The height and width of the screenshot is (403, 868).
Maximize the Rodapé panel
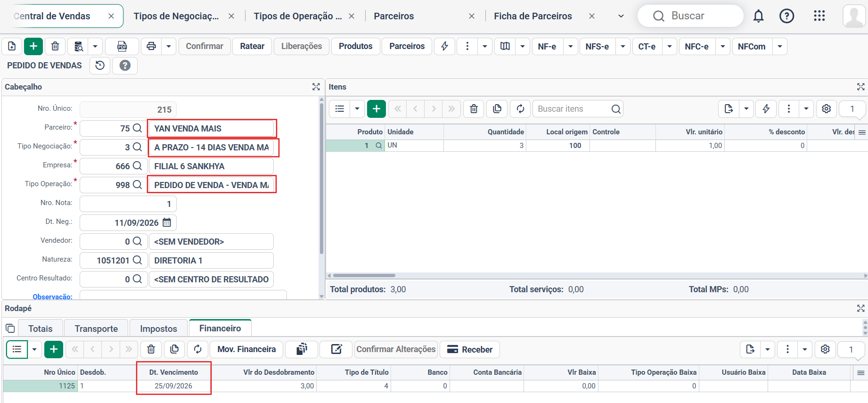[861, 308]
